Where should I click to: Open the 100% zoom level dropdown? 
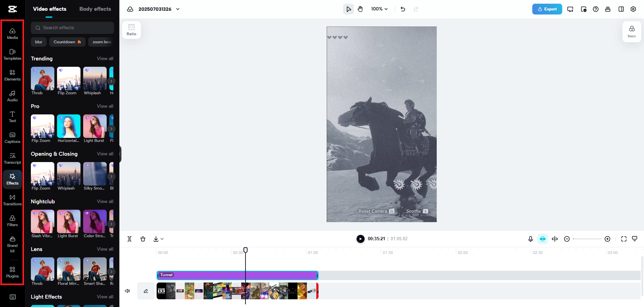pos(379,9)
